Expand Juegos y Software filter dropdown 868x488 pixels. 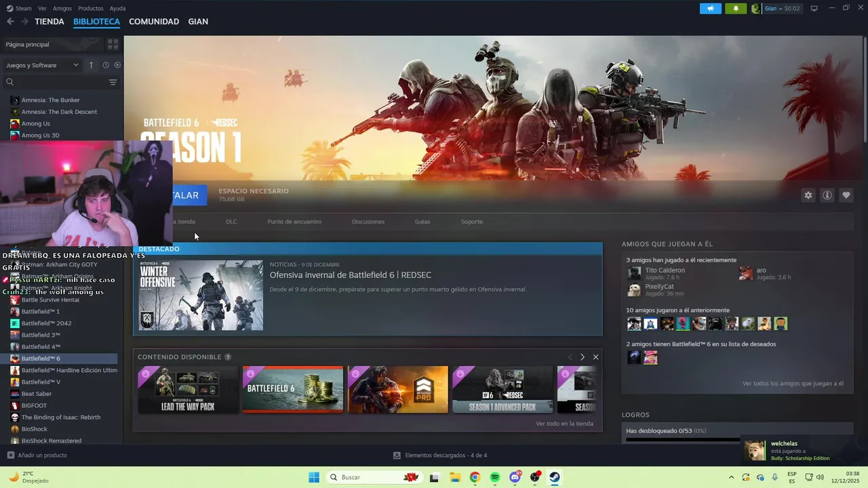[43, 65]
